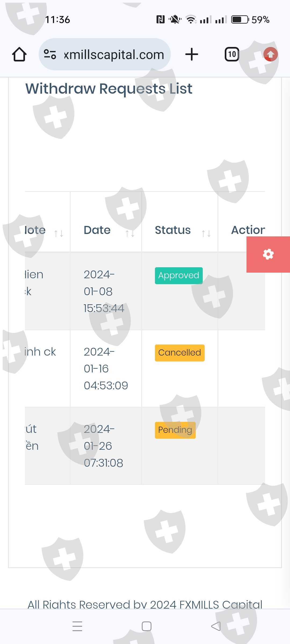Sort by Note column arrows
The image size is (290, 644).
coord(59,234)
